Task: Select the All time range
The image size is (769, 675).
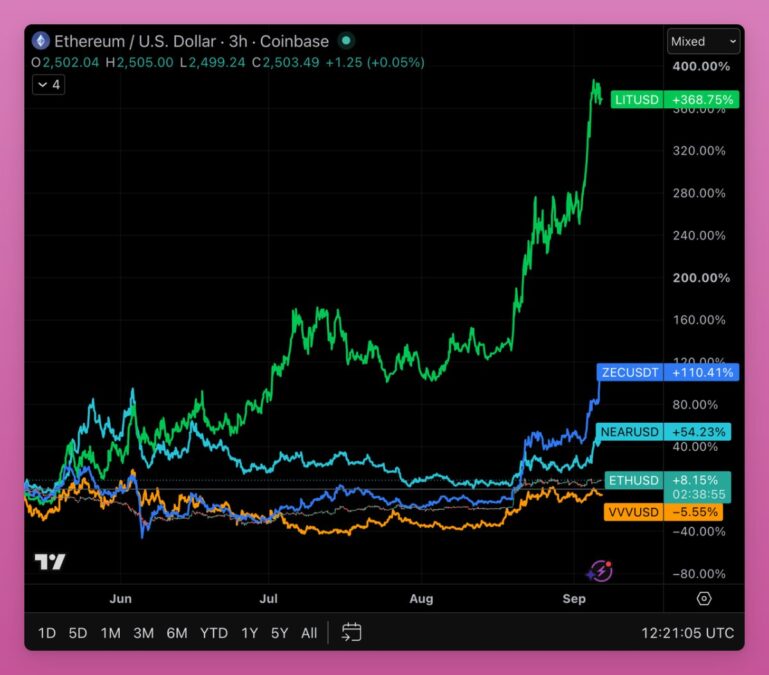Action: tap(309, 633)
